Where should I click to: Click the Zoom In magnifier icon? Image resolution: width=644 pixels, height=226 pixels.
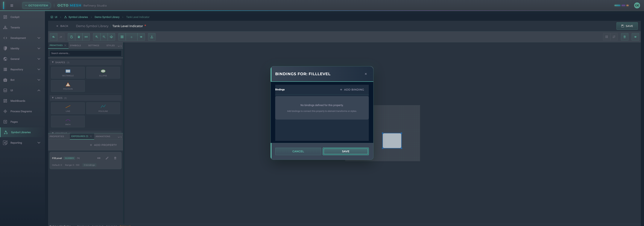click(x=96, y=37)
